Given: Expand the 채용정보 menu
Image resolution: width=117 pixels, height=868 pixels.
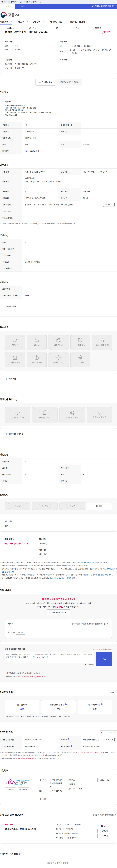Looking at the screenshot, I should pyautogui.click(x=6, y=22).
